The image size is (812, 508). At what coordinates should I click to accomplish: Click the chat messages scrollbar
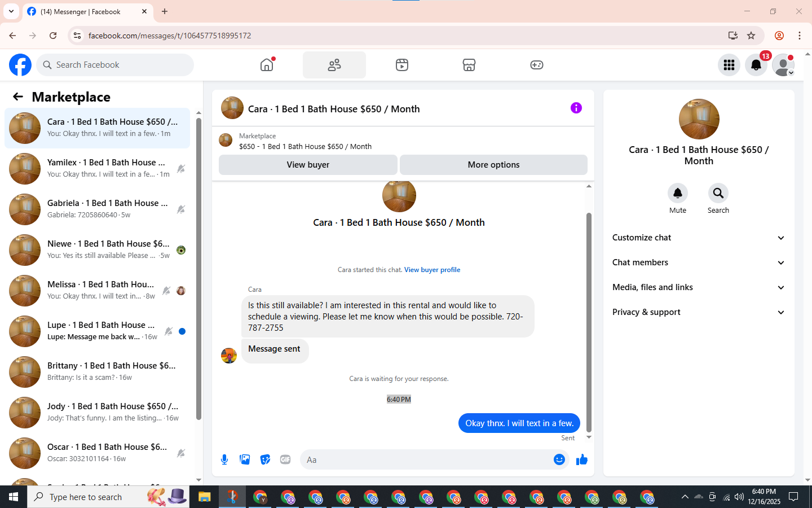pos(589,322)
